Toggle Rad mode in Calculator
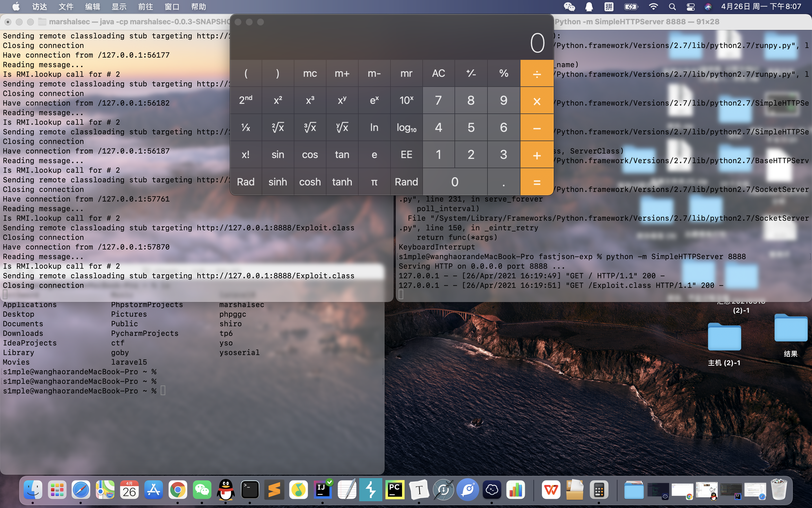The width and height of the screenshot is (812, 508). pos(246,182)
